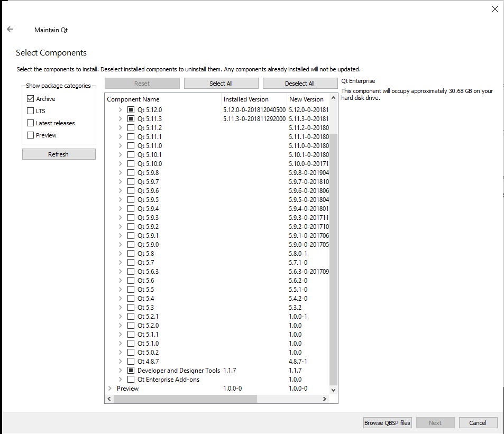The height and width of the screenshot is (434, 504).
Task: Check the Qt 5.6.3 checkbox
Action: [x=131, y=272]
